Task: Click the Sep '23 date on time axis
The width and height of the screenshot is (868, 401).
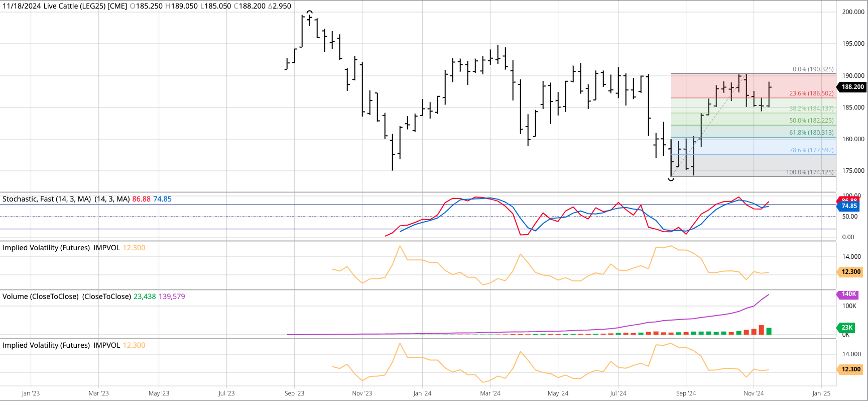Action: pos(294,393)
